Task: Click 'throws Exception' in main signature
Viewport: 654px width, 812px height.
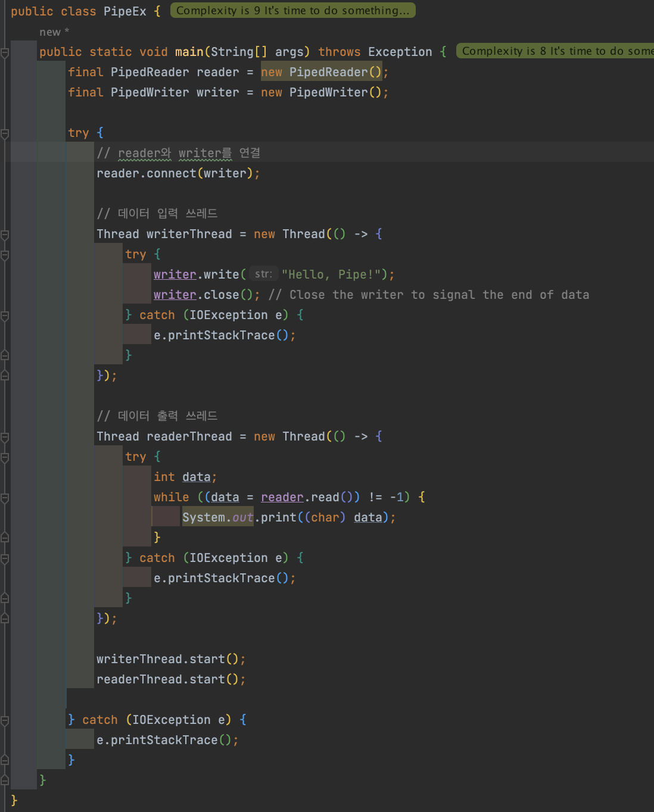Action: click(375, 52)
